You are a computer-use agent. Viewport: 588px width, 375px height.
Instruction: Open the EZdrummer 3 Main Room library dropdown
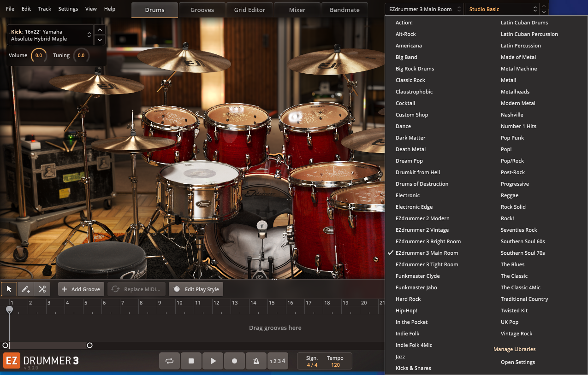tap(424, 9)
